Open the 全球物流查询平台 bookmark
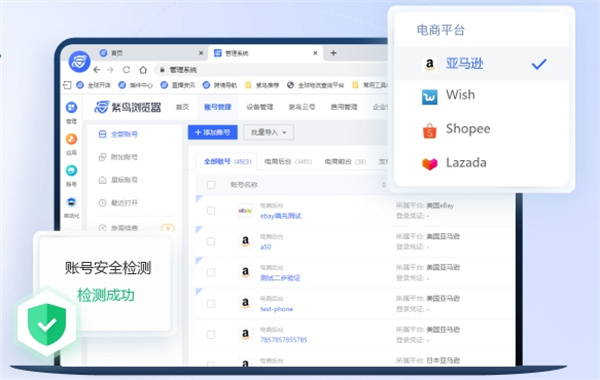Viewport: 600px width, 380px height. point(316,85)
